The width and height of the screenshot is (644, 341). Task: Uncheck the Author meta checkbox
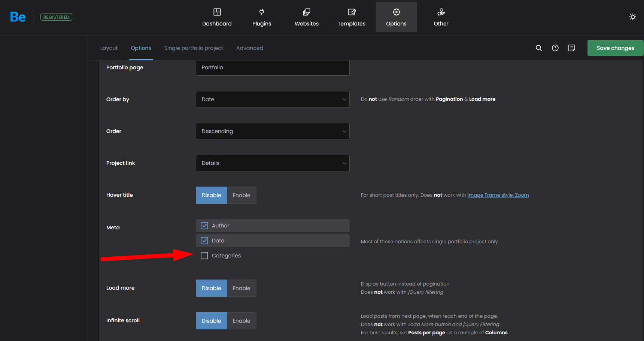204,226
